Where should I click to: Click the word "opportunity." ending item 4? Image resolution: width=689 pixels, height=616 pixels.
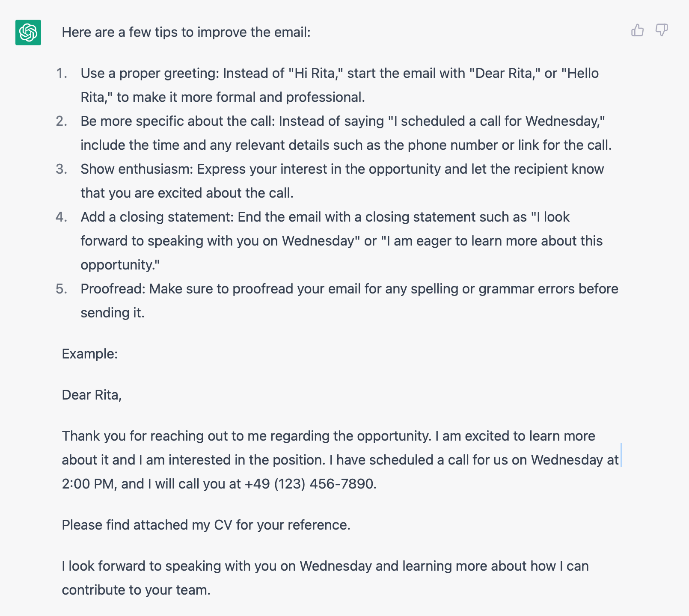[120, 265]
